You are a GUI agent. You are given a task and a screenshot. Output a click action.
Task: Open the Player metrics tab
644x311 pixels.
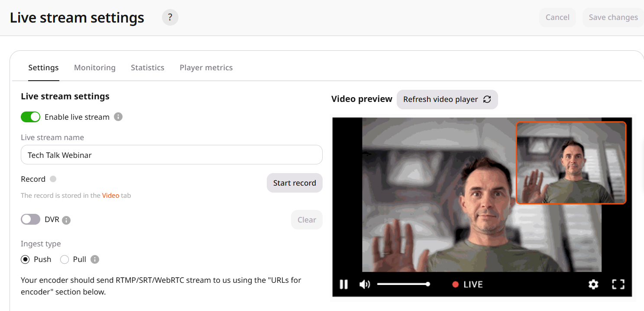pyautogui.click(x=206, y=68)
